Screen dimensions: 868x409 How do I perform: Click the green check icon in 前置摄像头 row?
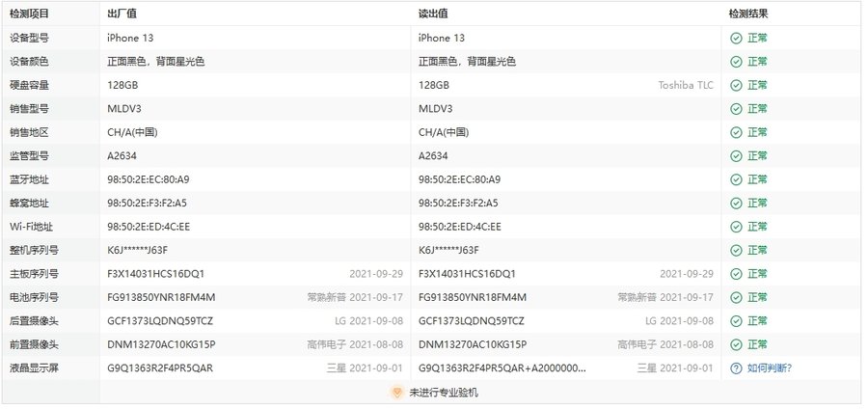coord(736,344)
